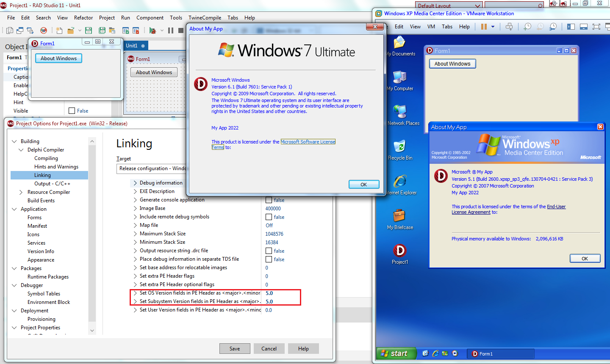Toggle Include remote debug symbols checkbox
Image resolution: width=610 pixels, height=364 pixels.
click(x=269, y=217)
